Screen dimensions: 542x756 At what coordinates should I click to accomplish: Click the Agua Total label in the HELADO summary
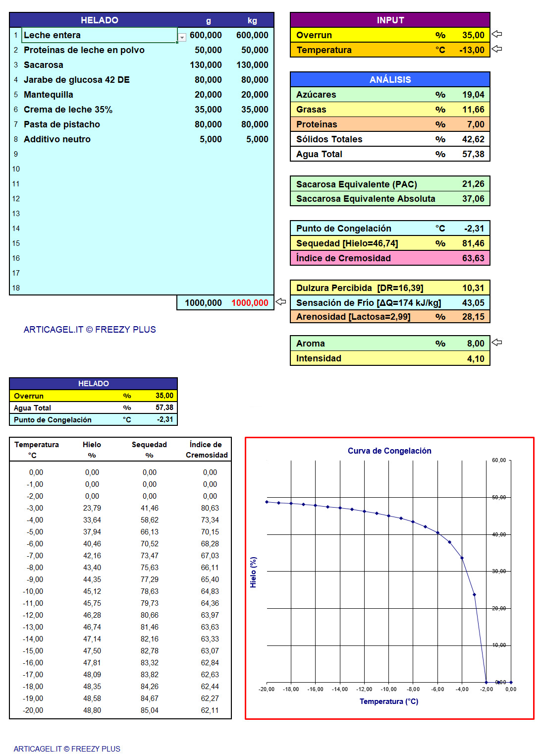pyautogui.click(x=32, y=408)
